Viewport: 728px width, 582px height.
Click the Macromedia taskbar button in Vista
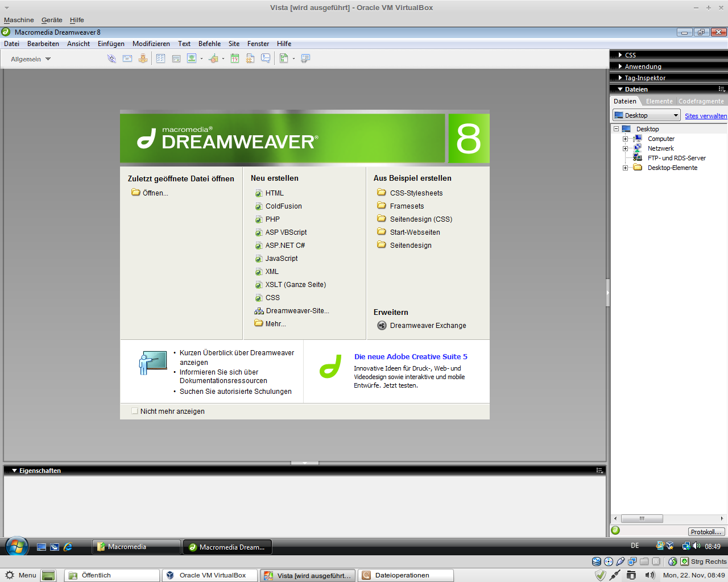(x=136, y=547)
